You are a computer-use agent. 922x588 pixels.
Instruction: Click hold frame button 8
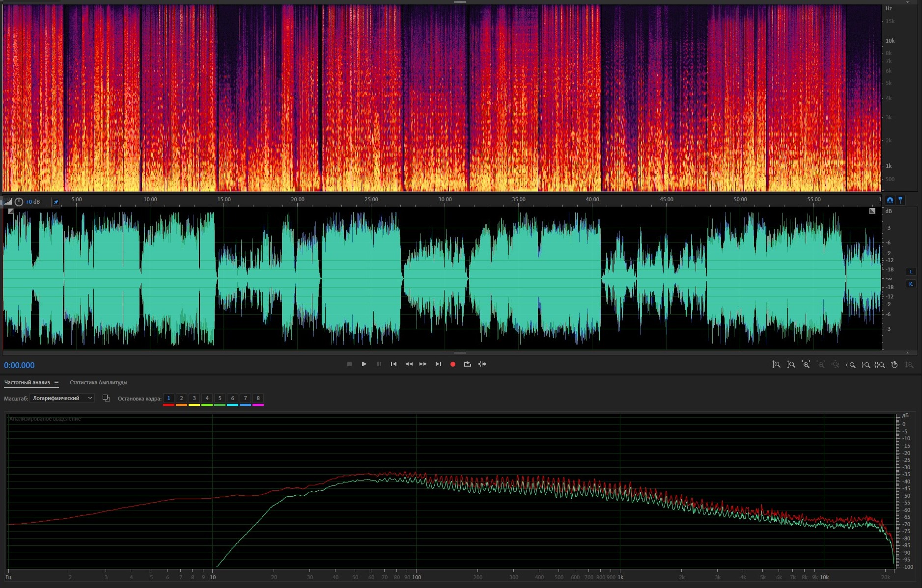pos(258,398)
